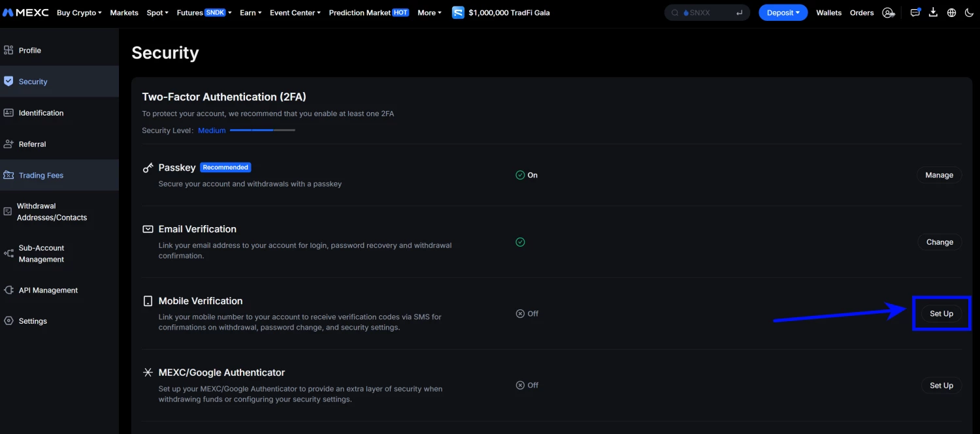Screen dimensions: 980x434
Task: Focus the SNXX search field
Action: (x=707, y=12)
